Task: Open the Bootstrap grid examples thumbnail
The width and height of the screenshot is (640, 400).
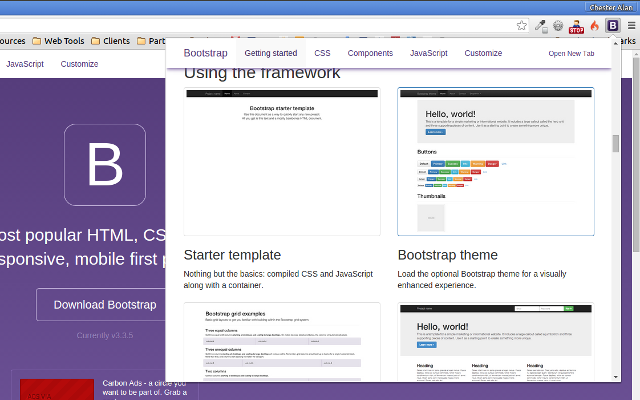Action: point(282,342)
